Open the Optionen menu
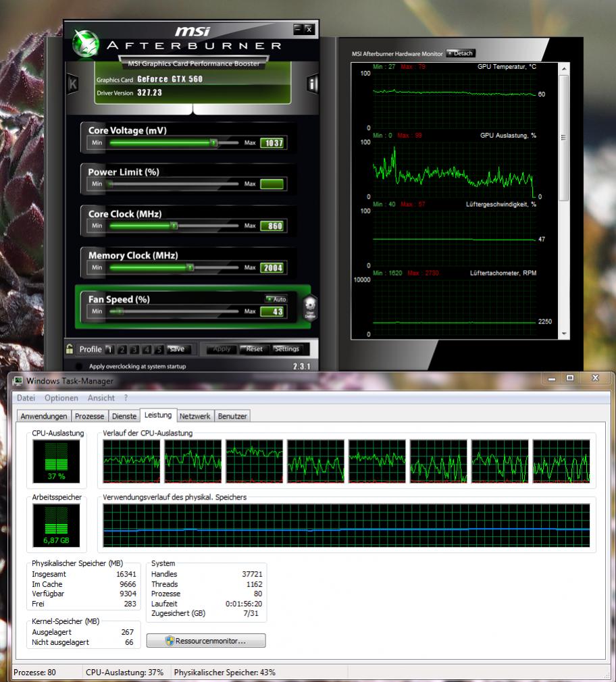Viewport: 616px width, 682px height. (x=61, y=398)
